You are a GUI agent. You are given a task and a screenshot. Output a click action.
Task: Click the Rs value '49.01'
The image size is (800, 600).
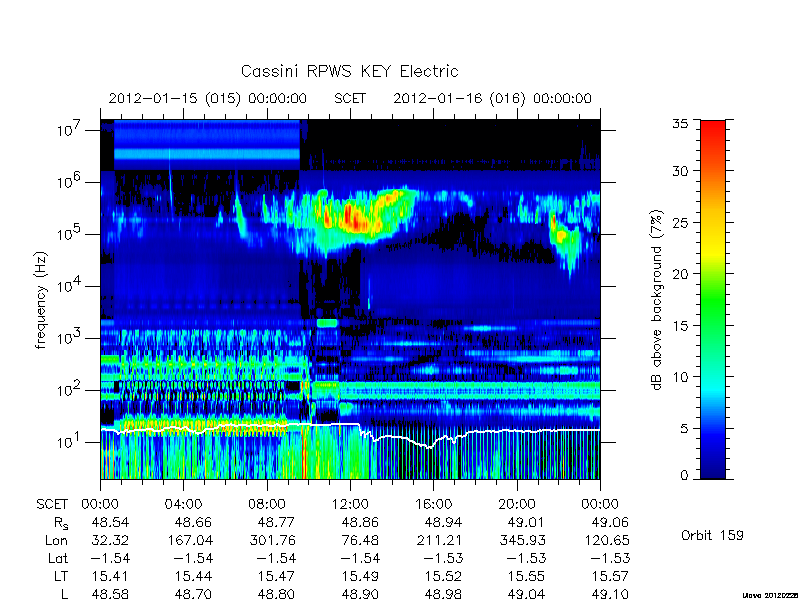(527, 522)
